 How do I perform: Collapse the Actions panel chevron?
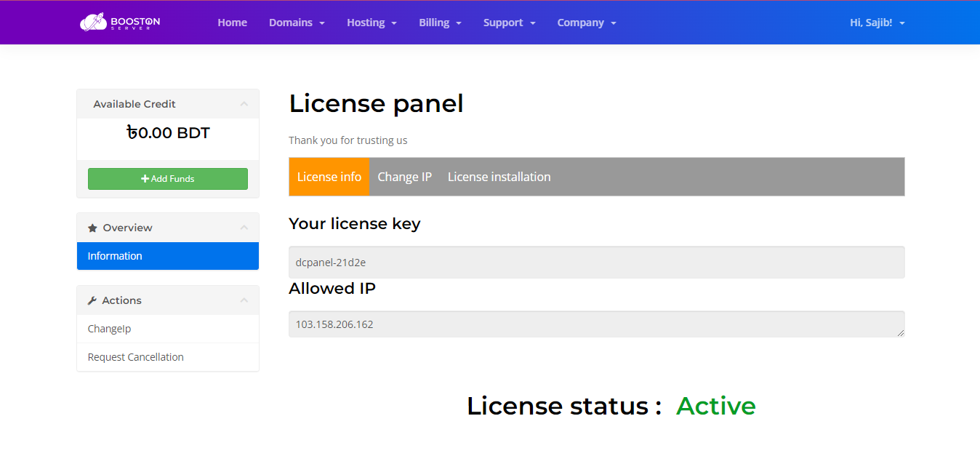tap(244, 300)
